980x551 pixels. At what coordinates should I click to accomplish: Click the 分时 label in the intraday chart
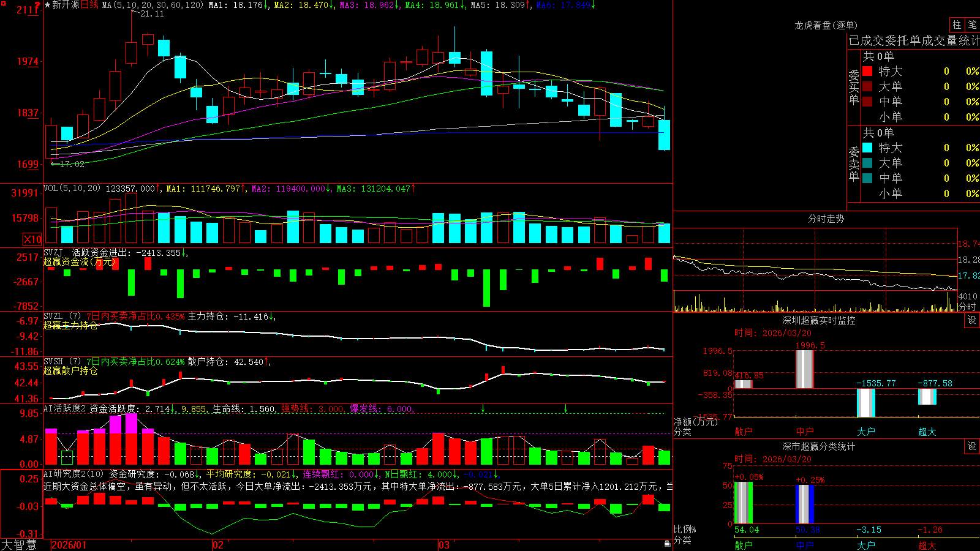tap(967, 307)
